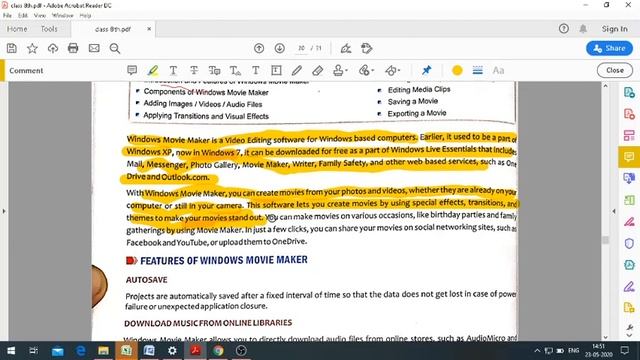The height and width of the screenshot is (360, 640).
Task: Open the View menu
Action: [x=40, y=16]
